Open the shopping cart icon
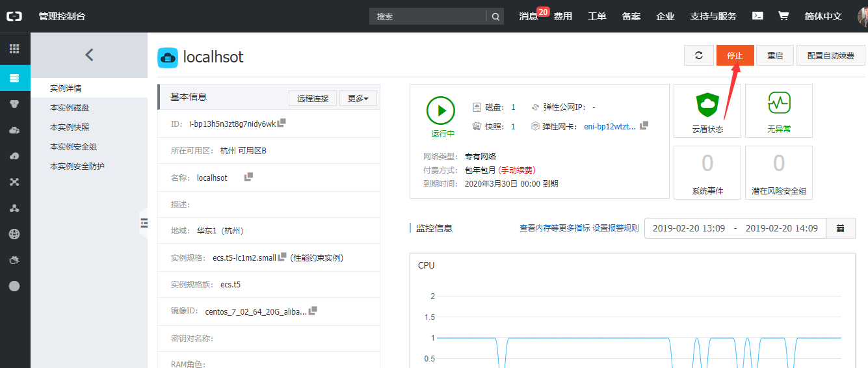This screenshot has width=868, height=368. point(783,16)
